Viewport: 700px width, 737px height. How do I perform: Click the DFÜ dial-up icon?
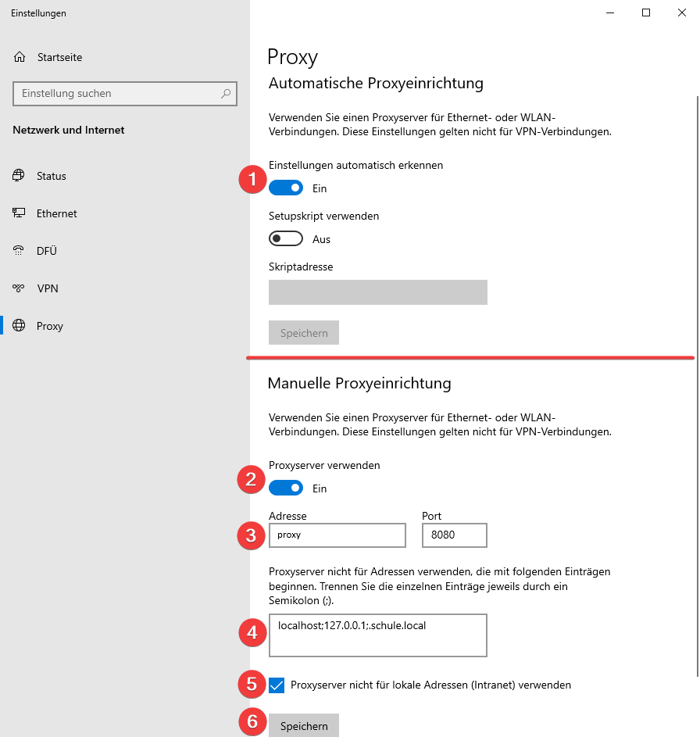tap(19, 251)
